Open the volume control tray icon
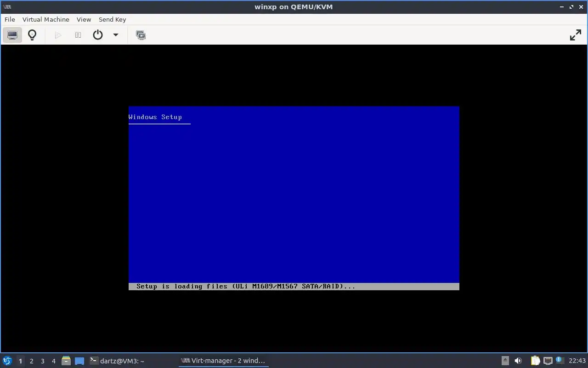This screenshot has height=368, width=588. point(518,361)
